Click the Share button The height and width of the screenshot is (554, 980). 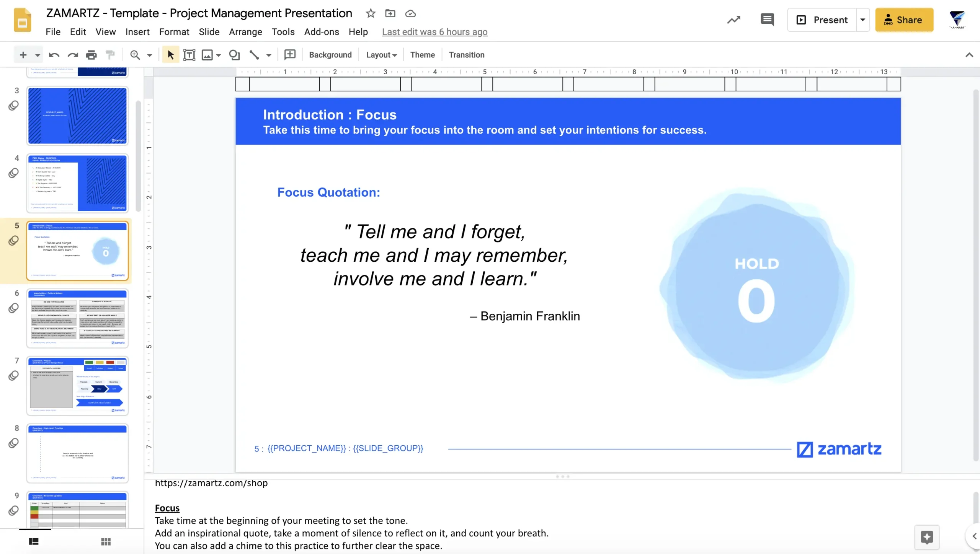click(904, 20)
